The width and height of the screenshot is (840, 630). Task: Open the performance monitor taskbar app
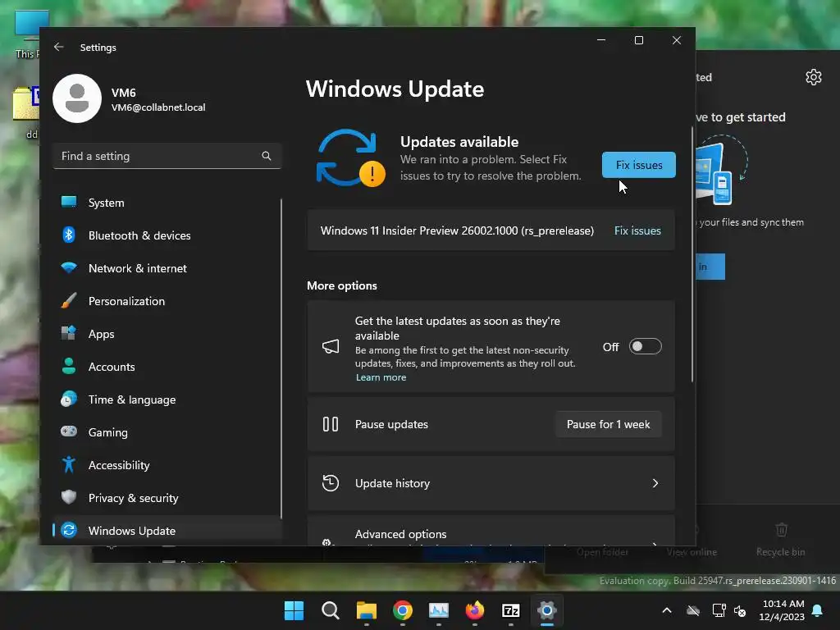(439, 610)
